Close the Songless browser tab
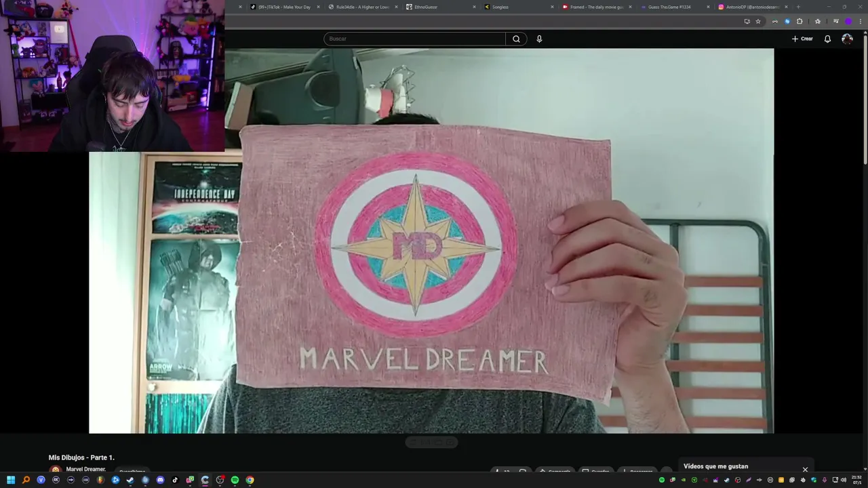This screenshot has width=868, height=488. tap(552, 7)
